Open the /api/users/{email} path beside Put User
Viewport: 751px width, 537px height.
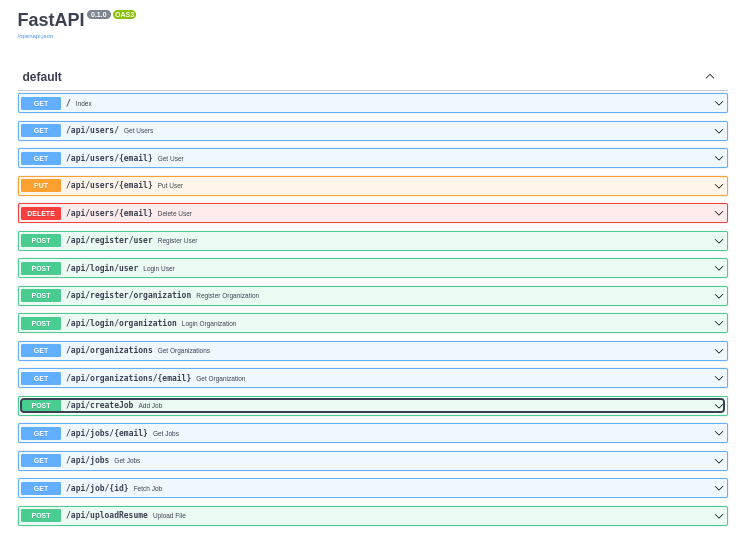[109, 185]
